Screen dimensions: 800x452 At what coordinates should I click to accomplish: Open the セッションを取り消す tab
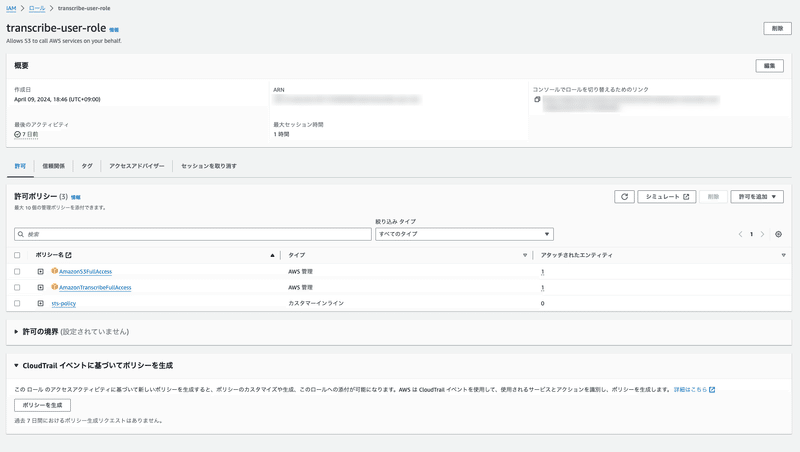point(209,166)
